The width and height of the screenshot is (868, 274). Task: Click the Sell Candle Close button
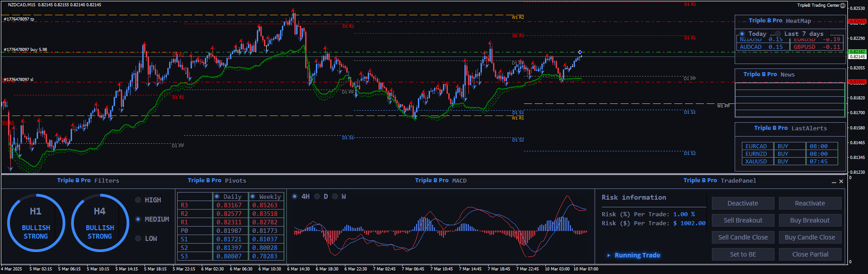[x=743, y=237]
